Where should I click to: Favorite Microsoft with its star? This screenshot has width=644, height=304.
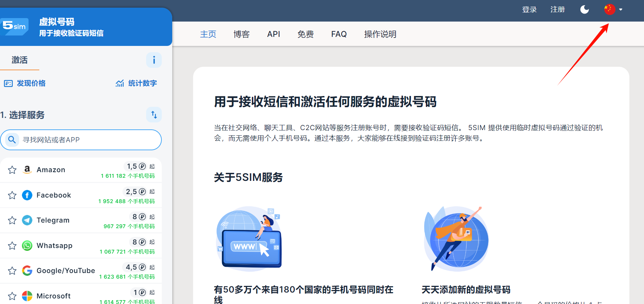pyautogui.click(x=12, y=296)
